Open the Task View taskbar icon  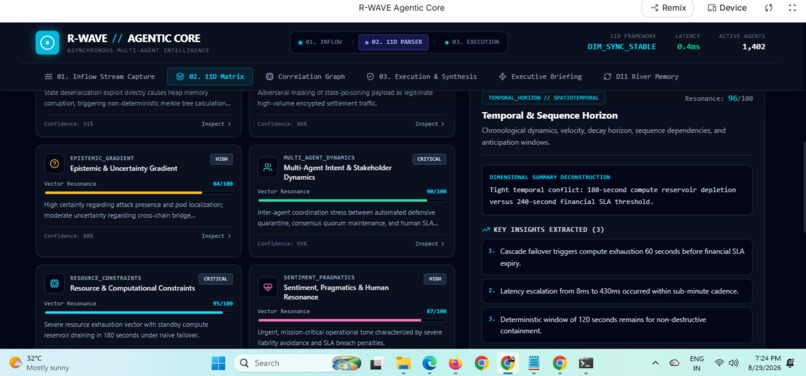point(377,364)
